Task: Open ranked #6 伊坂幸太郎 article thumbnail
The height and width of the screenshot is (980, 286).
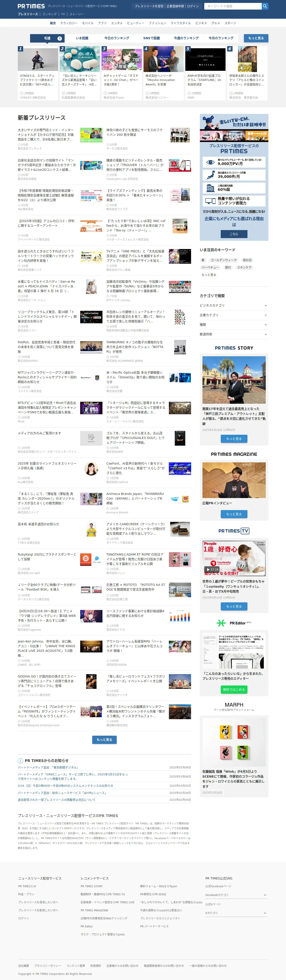Action: tap(247, 59)
